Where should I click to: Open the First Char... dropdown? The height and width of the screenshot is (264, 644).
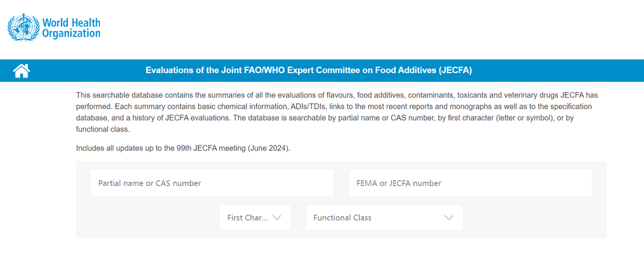tap(255, 217)
